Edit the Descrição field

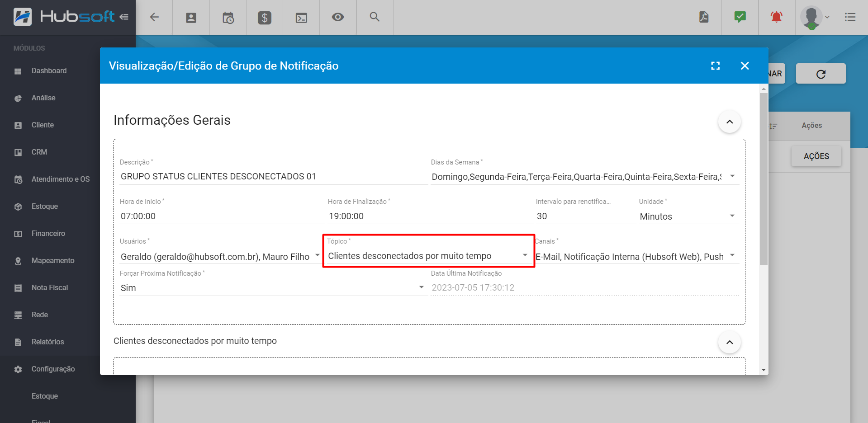[x=273, y=177]
